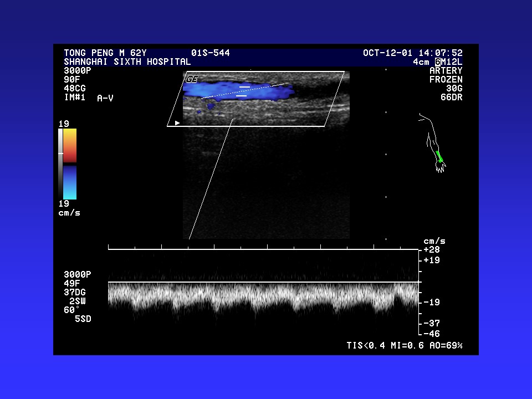Click the 60° Doppler angle value
The height and width of the screenshot is (399, 532).
pyautogui.click(x=72, y=310)
